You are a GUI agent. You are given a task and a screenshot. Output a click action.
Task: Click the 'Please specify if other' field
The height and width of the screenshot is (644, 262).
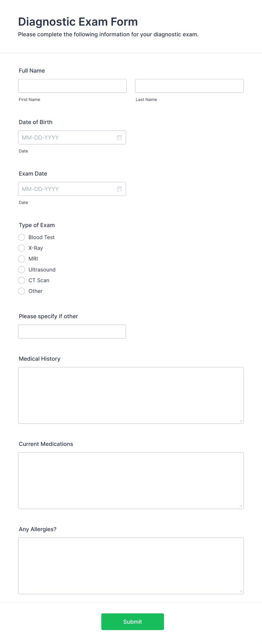(x=72, y=332)
